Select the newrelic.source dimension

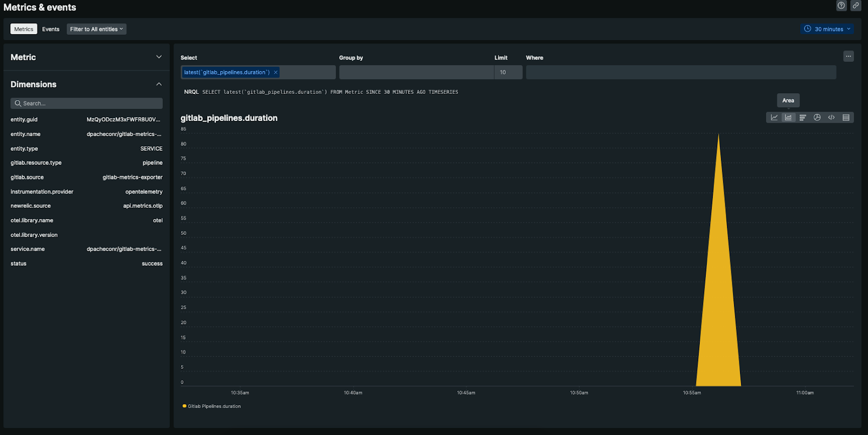pyautogui.click(x=31, y=206)
